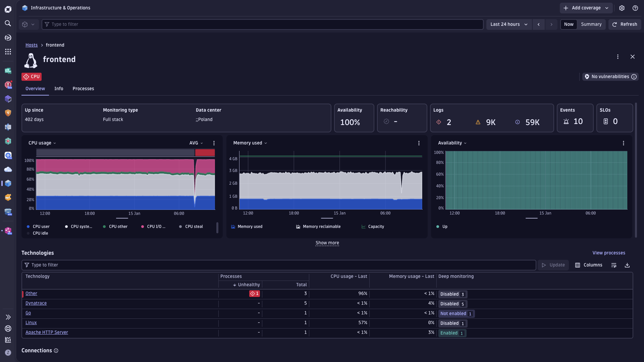The height and width of the screenshot is (362, 644).
Task: Click the settings gear icon
Action: pos(622,8)
